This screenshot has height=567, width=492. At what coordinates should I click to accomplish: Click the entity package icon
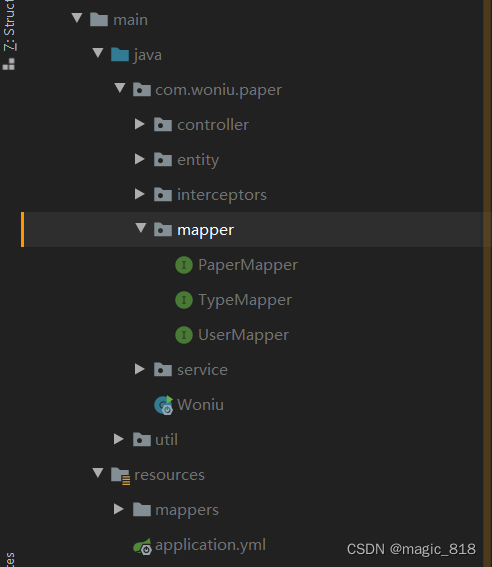point(163,159)
